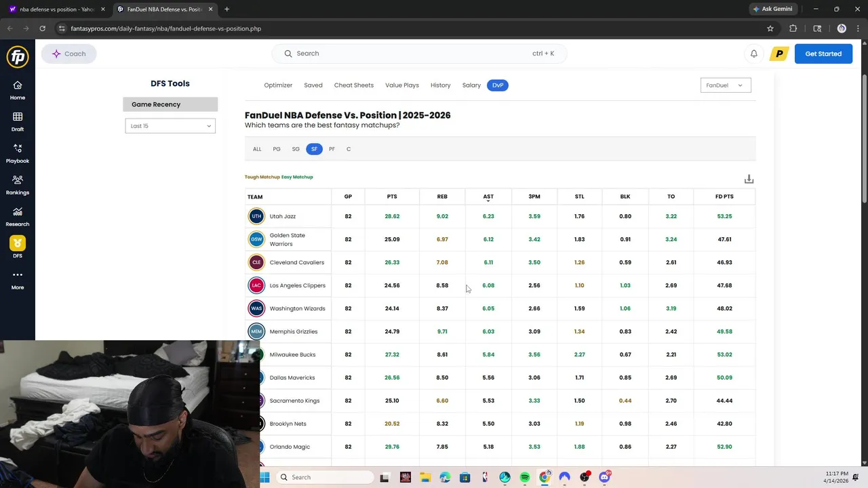Filter by PF position
The image size is (868, 488).
tap(332, 149)
